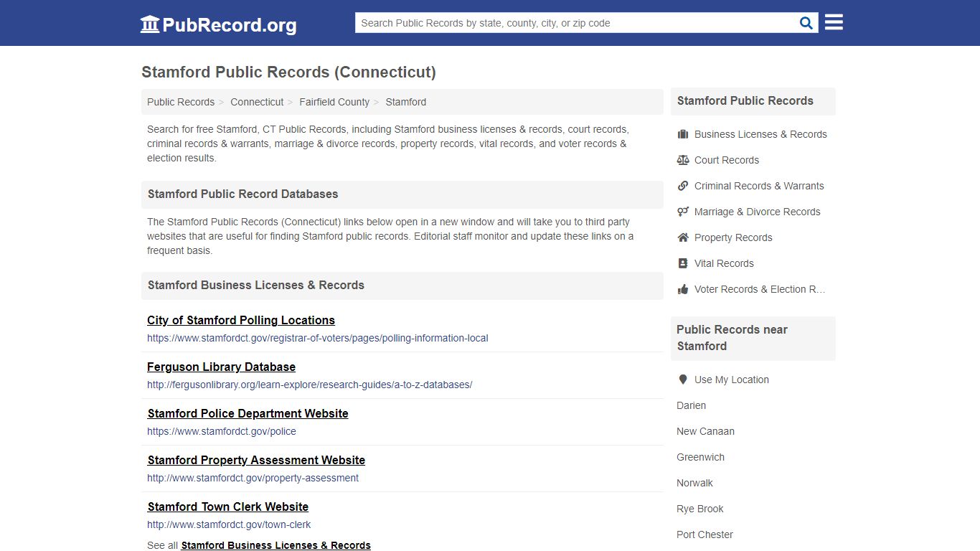Click the Stamford Public Records (Connecticut) heading
Viewport: 980px width, 551px height.
point(288,72)
